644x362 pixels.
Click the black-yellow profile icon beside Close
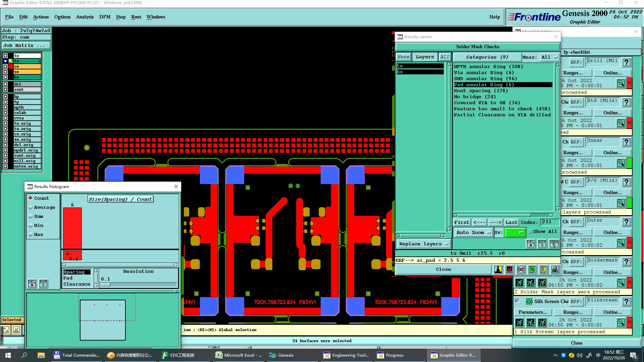coord(498,269)
